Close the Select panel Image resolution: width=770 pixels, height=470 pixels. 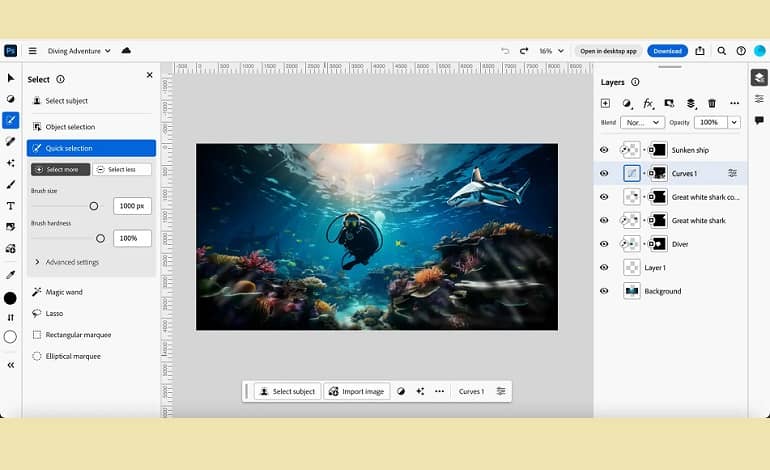[x=150, y=75]
